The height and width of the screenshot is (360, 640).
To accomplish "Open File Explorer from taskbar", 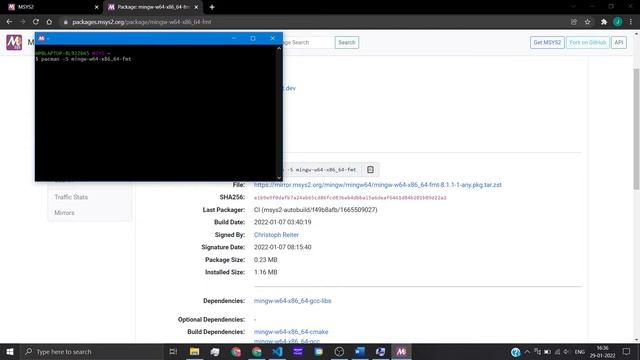I will point(195,351).
